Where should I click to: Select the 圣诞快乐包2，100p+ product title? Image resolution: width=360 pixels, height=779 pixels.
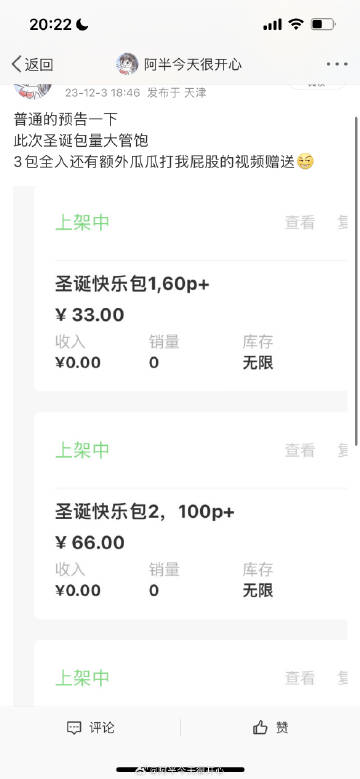144,512
